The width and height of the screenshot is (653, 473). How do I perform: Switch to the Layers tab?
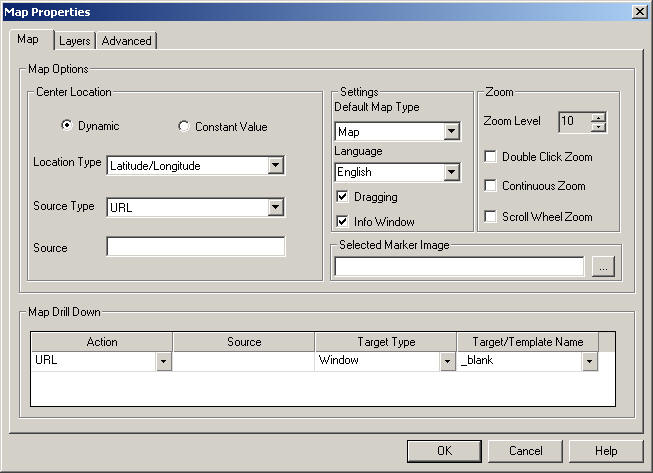74,41
